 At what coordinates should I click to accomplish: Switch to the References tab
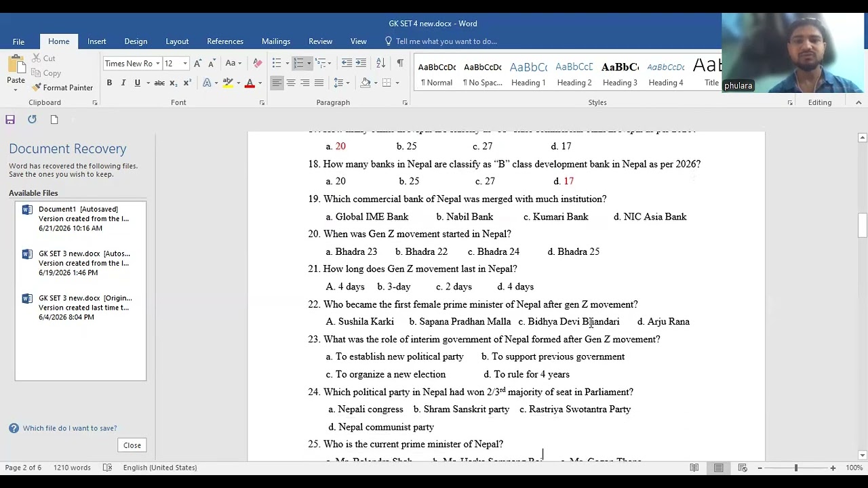coord(225,41)
